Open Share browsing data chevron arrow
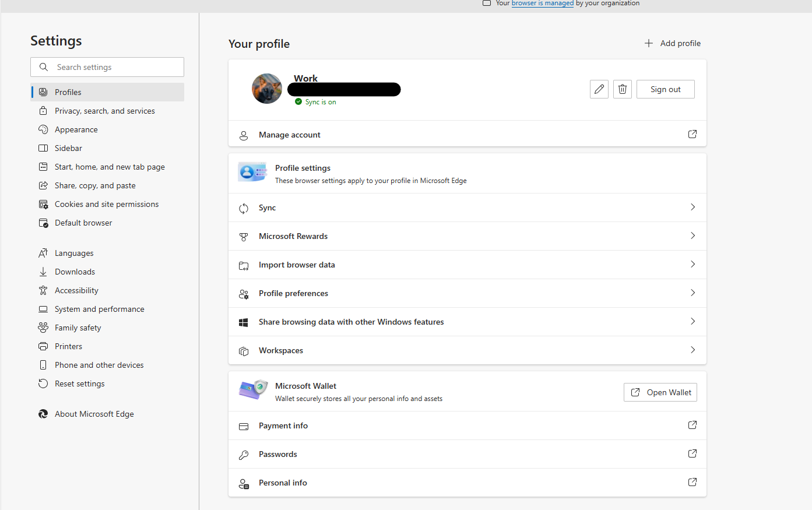This screenshot has height=510, width=812. 693,321
